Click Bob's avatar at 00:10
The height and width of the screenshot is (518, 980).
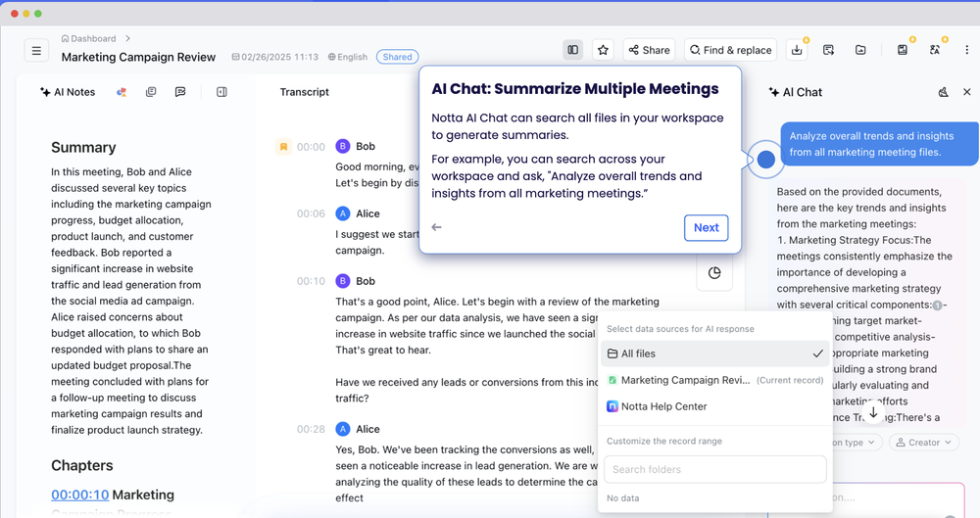pyautogui.click(x=342, y=281)
